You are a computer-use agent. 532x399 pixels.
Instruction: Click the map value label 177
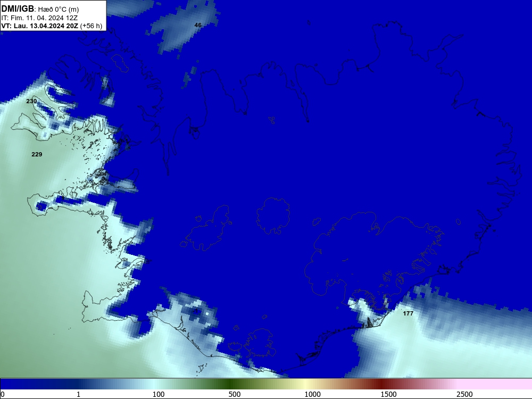408,313
